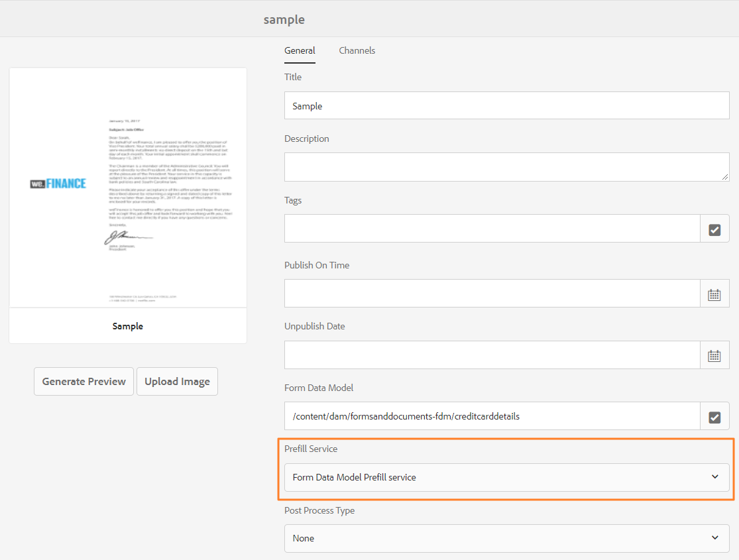739x560 pixels.
Task: Open the Tags picker checkmark icon
Action: tap(714, 229)
